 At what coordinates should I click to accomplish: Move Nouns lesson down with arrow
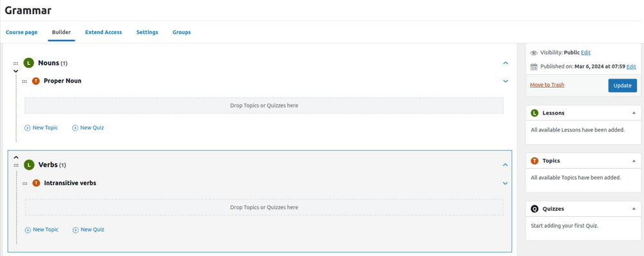coord(15,71)
